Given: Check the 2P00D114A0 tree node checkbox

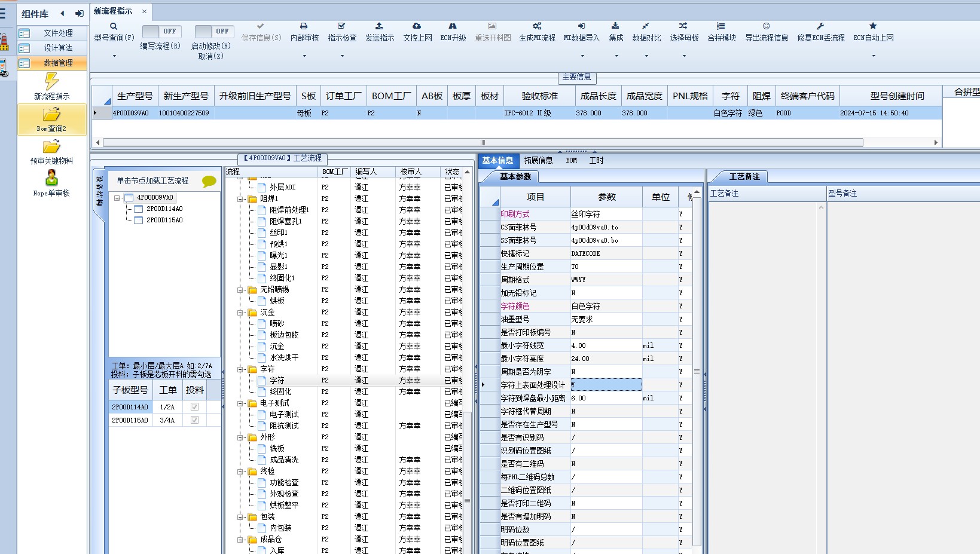Looking at the screenshot, I should coord(138,209).
